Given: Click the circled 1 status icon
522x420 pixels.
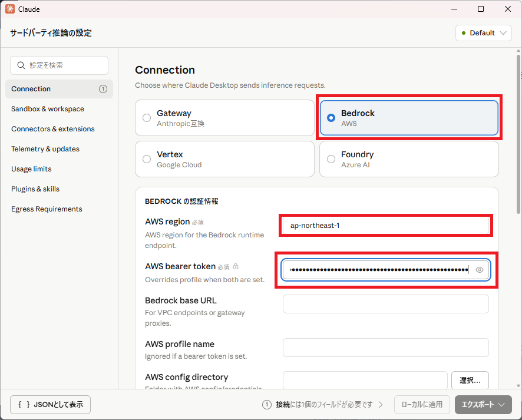Looking at the screenshot, I should click(267, 404).
